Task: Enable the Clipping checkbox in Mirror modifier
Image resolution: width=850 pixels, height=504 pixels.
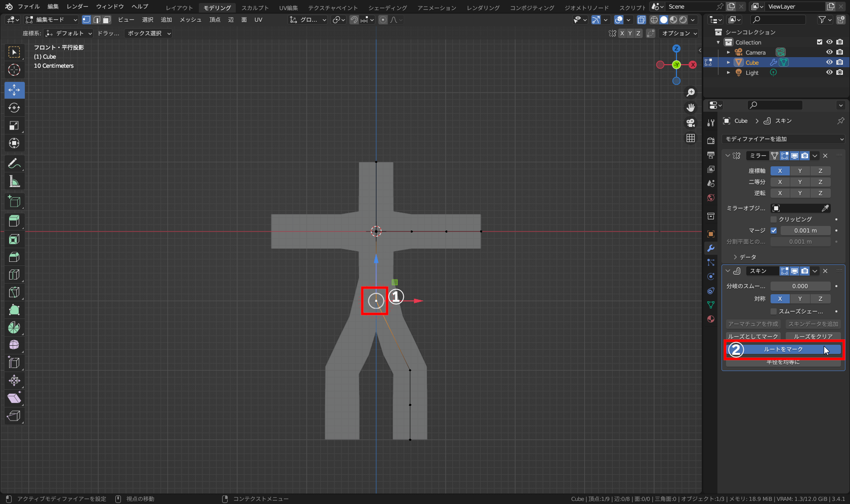Action: pyautogui.click(x=774, y=219)
